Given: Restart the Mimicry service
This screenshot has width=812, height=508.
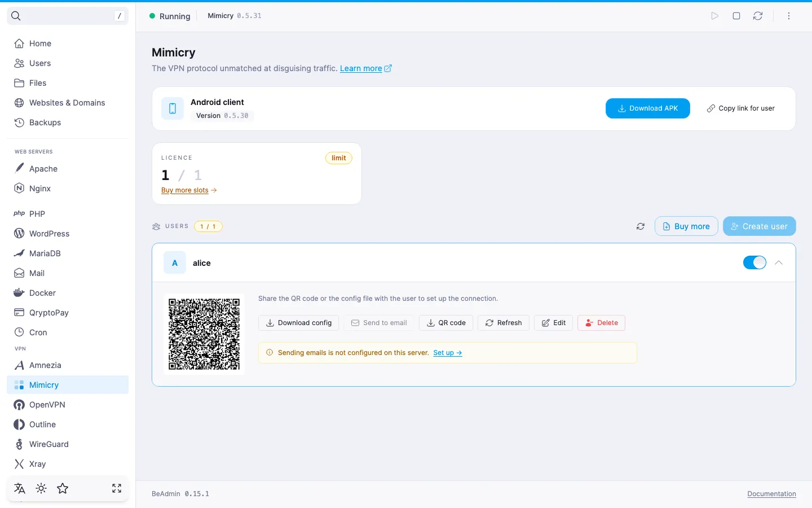Looking at the screenshot, I should click(758, 16).
